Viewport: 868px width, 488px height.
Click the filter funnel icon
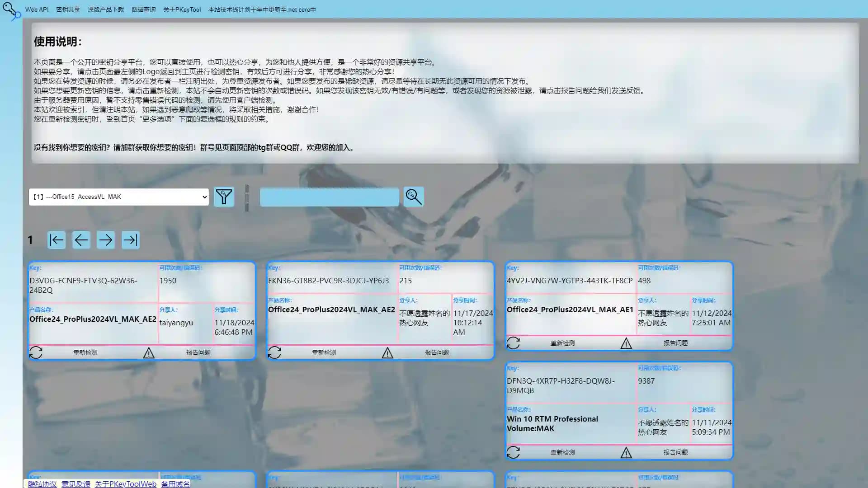(224, 197)
